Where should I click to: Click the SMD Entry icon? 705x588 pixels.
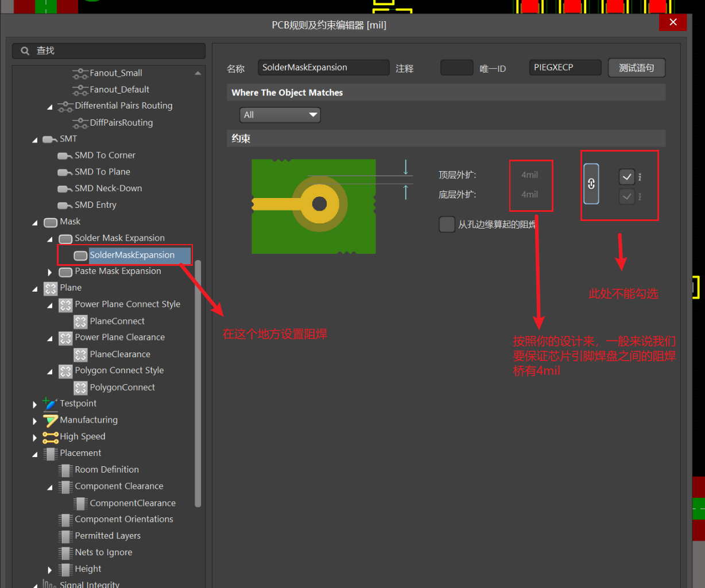(x=65, y=206)
